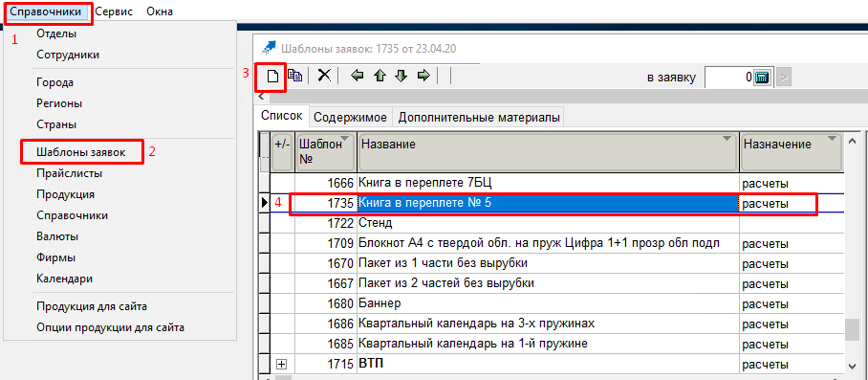Select Справочники submenu entry

pos(72,215)
